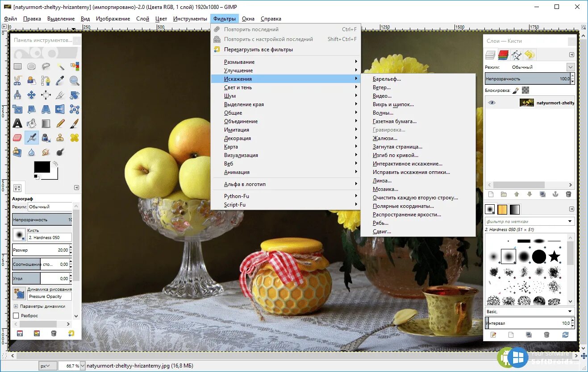The height and width of the screenshot is (372, 588).
Task: Open the Файл menu
Action: tap(10, 19)
